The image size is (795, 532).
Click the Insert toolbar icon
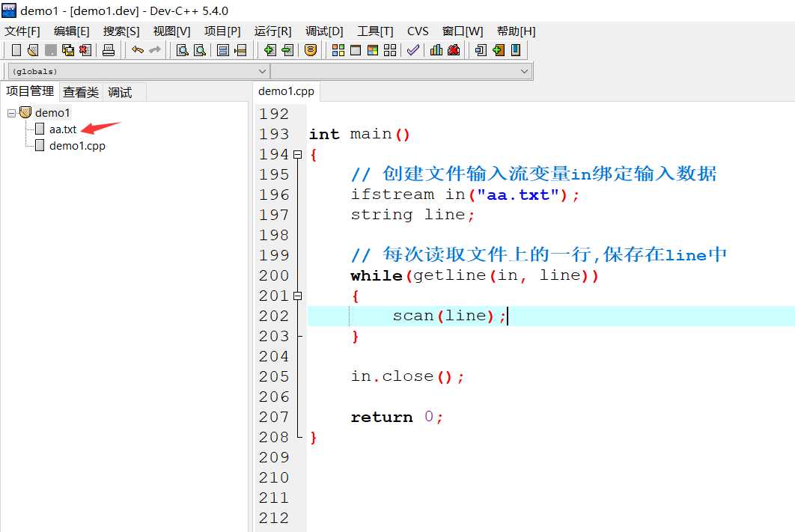tap(481, 50)
